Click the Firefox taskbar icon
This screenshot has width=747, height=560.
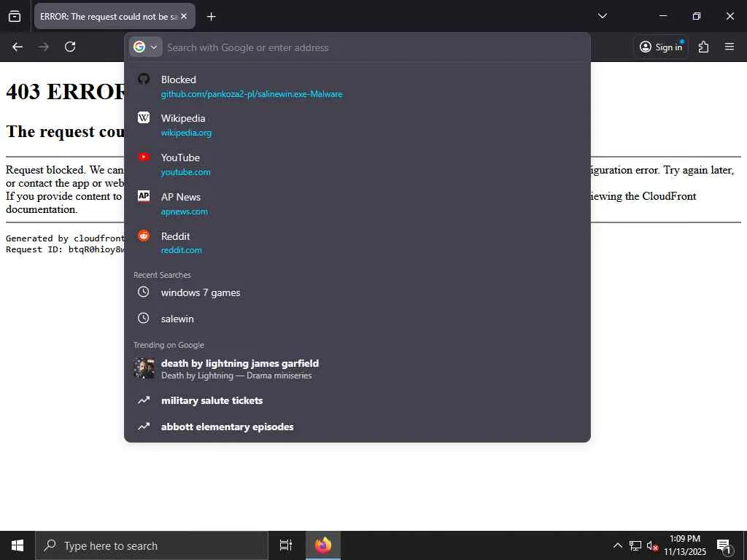(323, 545)
